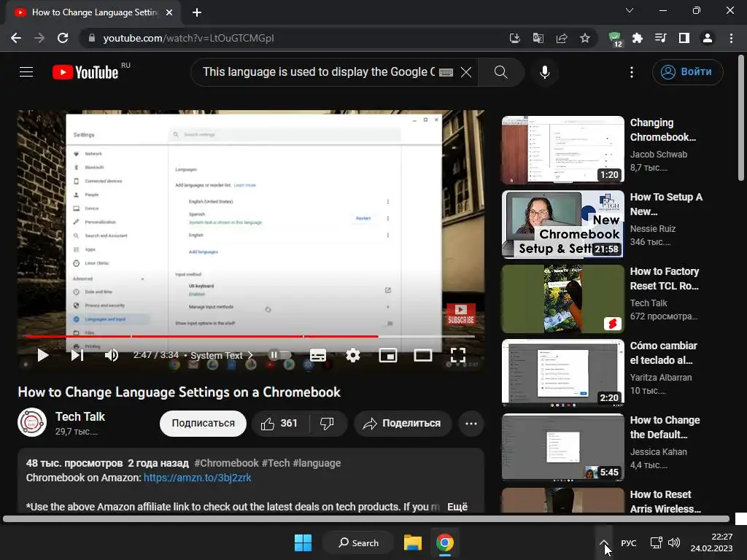The width and height of the screenshot is (747, 560).
Task: Open the amzn.to/3bj2zrk Amazon link
Action: 197,478
